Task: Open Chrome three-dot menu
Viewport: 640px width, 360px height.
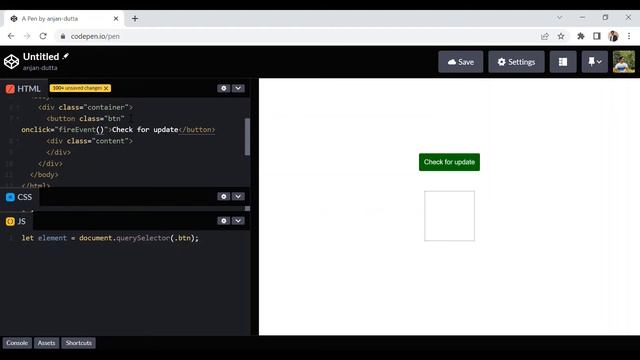Action: click(x=629, y=36)
